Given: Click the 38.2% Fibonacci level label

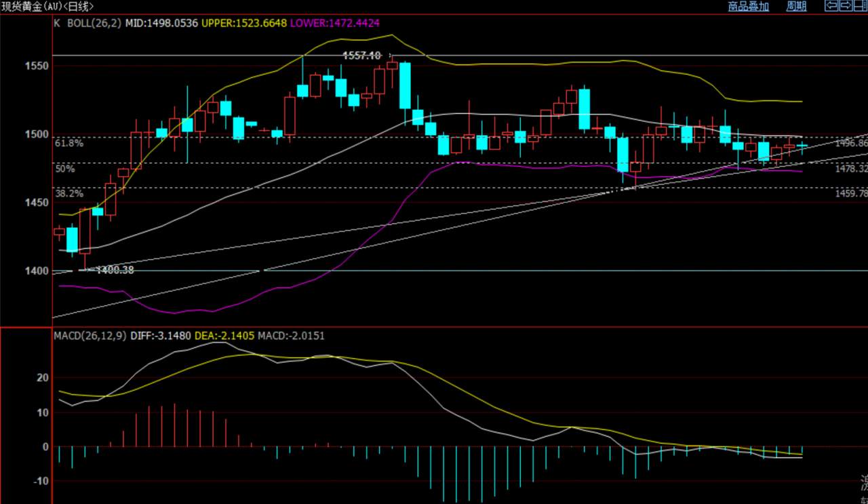Looking at the screenshot, I should pyautogui.click(x=69, y=193).
